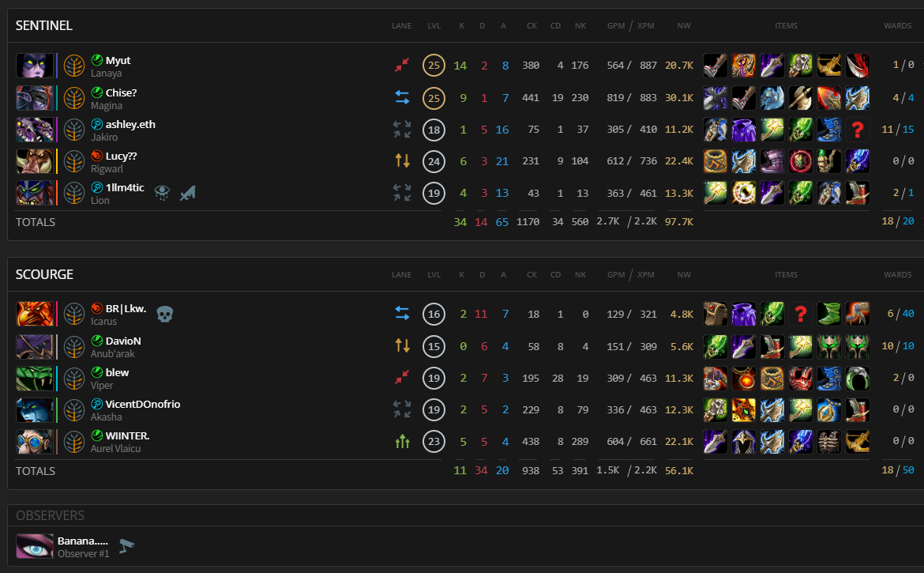Click the sword icon next to 1llm4tic

186,191
